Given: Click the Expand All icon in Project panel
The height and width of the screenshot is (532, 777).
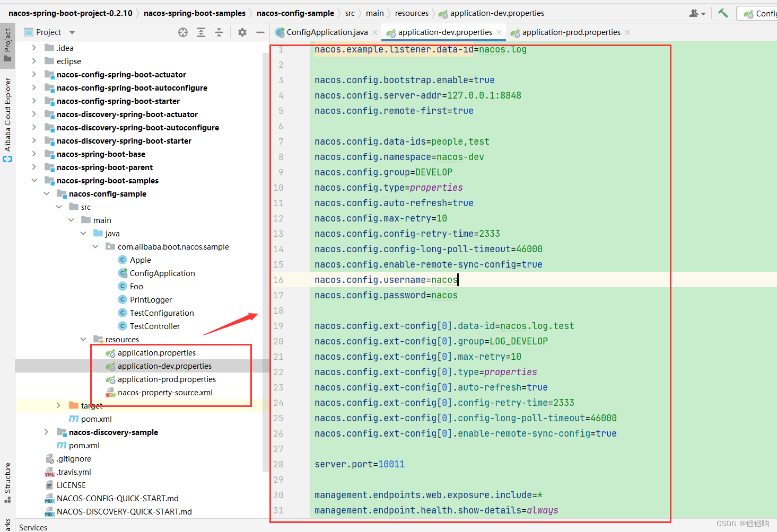Looking at the screenshot, I should point(201,32).
